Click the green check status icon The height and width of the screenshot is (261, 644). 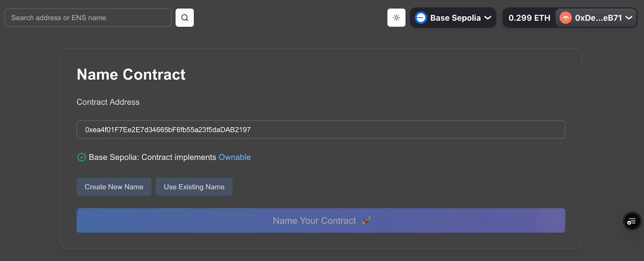click(82, 157)
